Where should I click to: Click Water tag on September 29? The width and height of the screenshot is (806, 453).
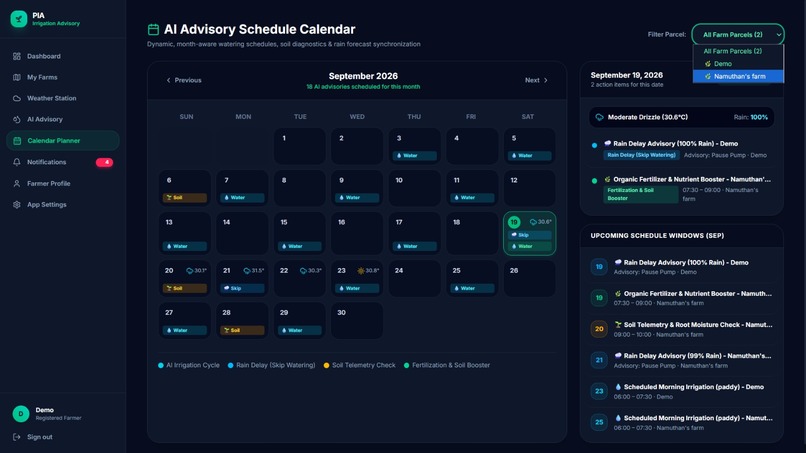300,331
